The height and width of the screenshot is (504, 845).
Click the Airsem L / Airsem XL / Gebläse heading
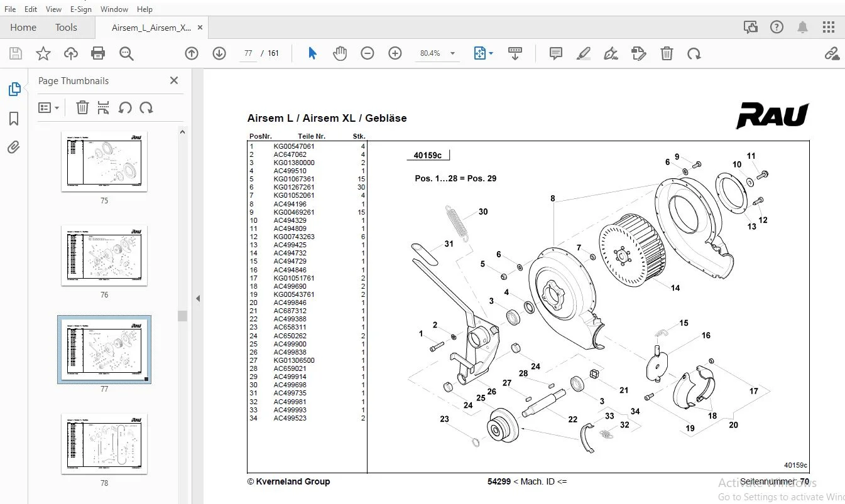pos(327,118)
